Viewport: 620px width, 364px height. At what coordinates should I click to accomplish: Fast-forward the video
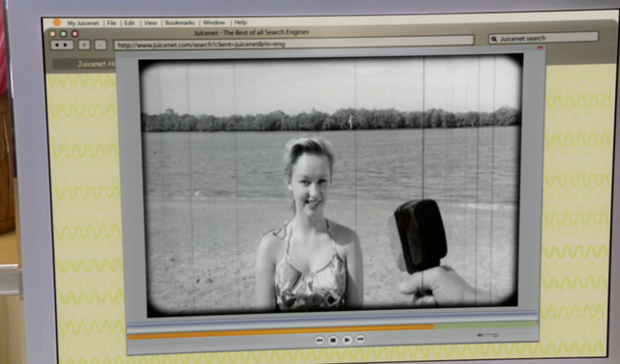click(360, 339)
